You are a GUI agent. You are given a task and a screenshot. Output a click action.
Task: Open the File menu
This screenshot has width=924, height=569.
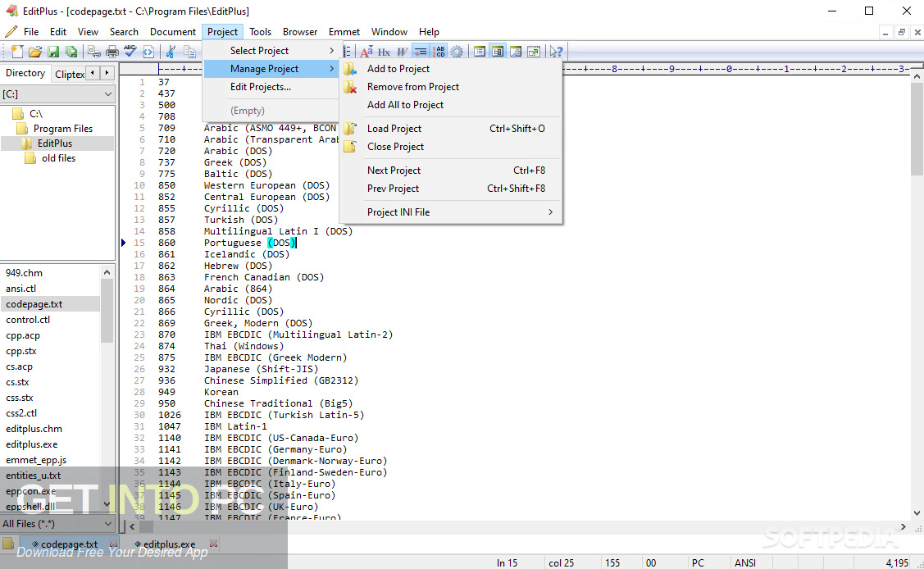30,32
